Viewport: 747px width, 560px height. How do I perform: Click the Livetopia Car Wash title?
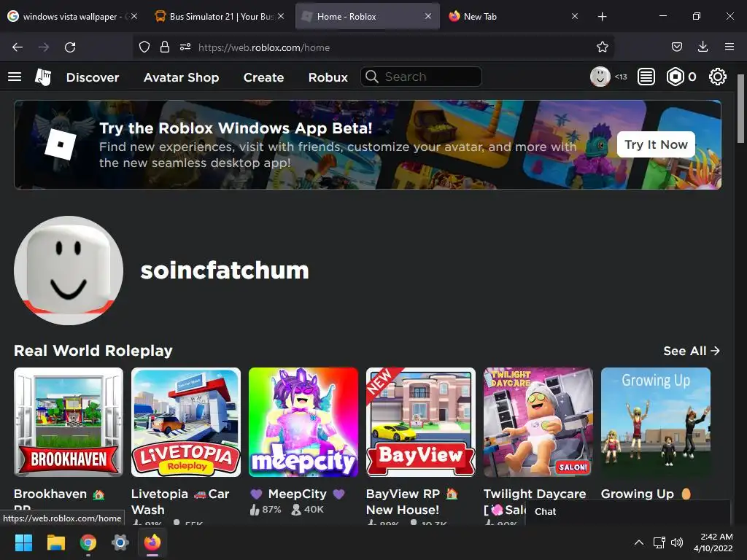pos(180,502)
